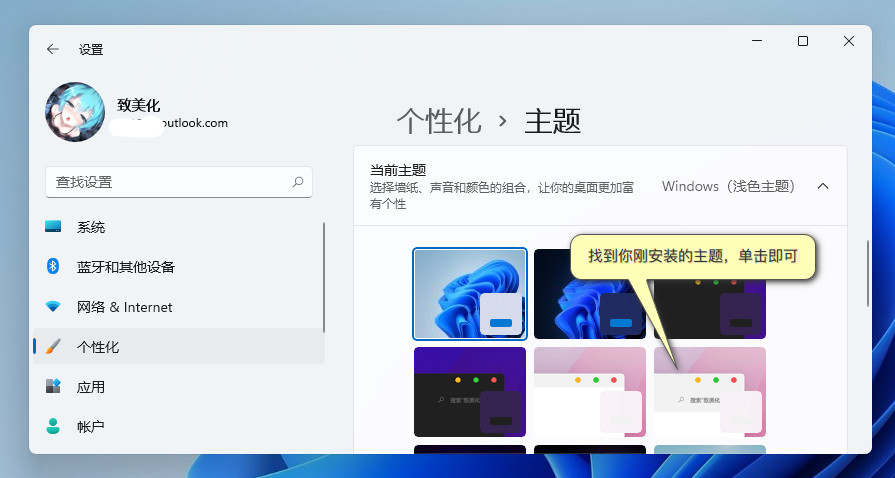Click the Accounts person icon

tap(53, 426)
